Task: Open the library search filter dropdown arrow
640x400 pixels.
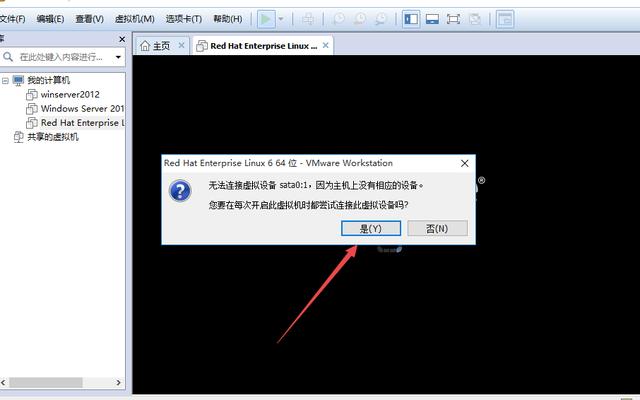Action: [118, 57]
